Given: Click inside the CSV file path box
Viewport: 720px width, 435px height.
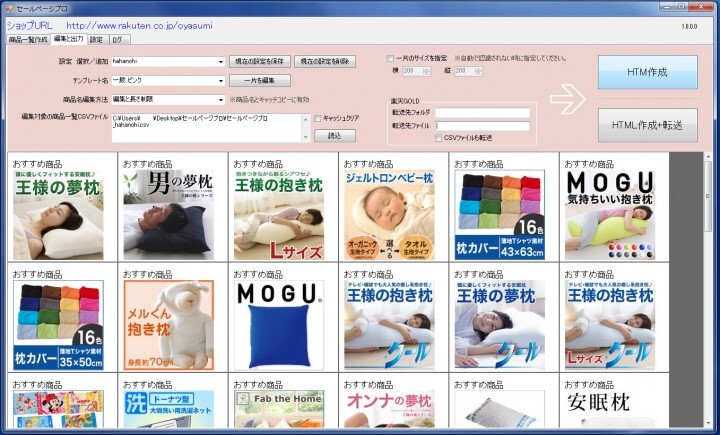Looking at the screenshot, I should tap(206, 128).
